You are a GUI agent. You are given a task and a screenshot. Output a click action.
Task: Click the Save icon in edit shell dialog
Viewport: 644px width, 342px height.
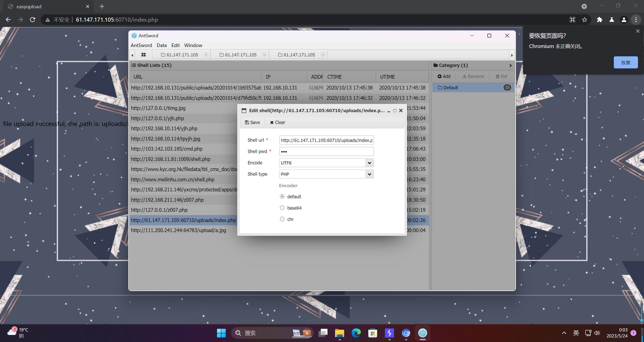tap(247, 122)
